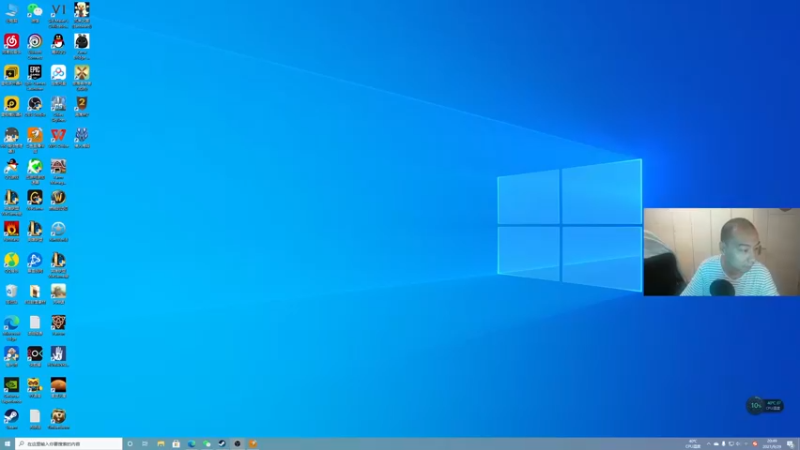800x450 pixels.
Task: Open the WeChat desktop shortcut
Action: 35,12
